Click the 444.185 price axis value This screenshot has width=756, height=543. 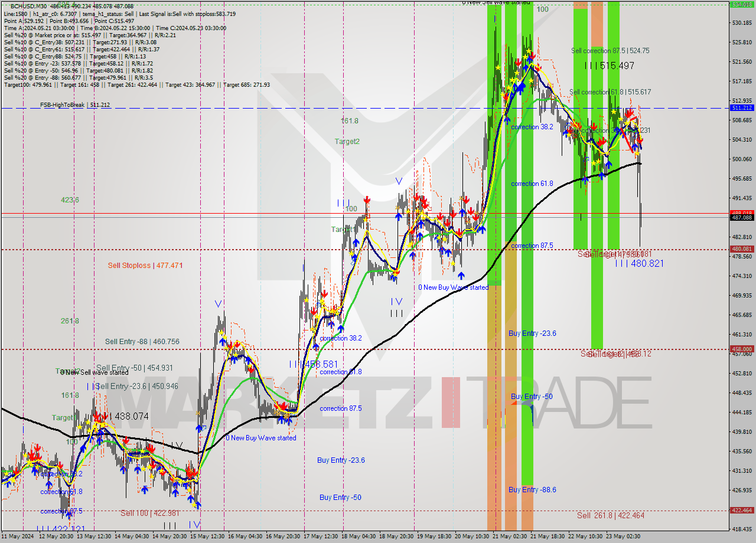tap(742, 413)
